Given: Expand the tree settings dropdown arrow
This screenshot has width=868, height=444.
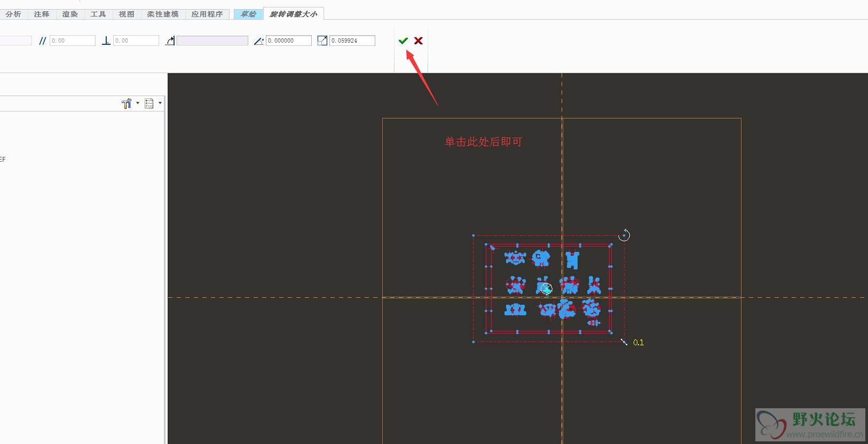Looking at the screenshot, I should click(138, 104).
